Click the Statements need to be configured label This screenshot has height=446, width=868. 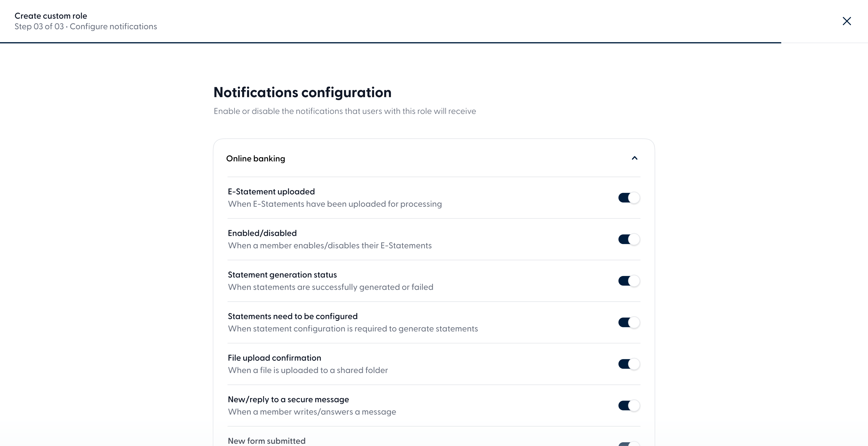(x=292, y=316)
